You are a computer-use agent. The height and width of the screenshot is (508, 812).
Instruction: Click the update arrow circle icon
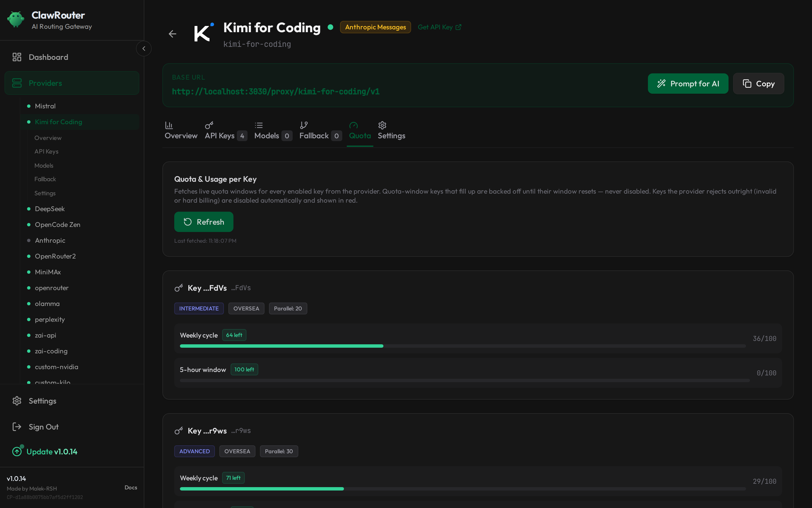pyautogui.click(x=17, y=452)
